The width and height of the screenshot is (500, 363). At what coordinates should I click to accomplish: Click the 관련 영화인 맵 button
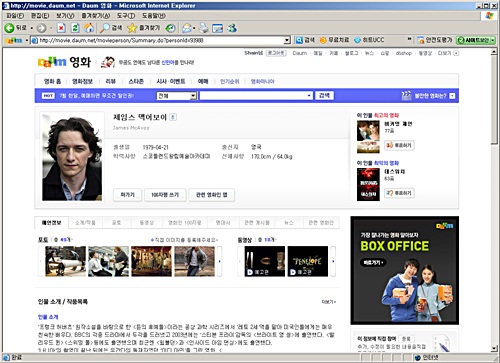(x=212, y=195)
